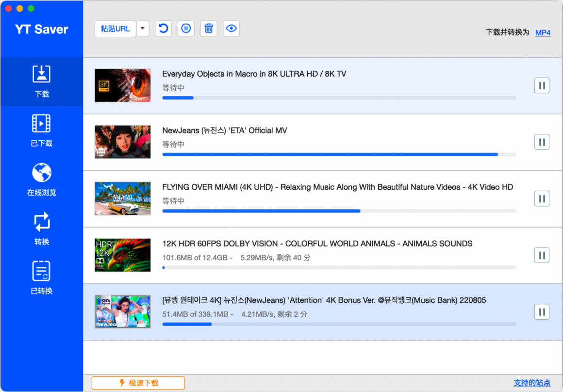Click progress bar of NewJeans ETA MV

pyautogui.click(x=339, y=154)
